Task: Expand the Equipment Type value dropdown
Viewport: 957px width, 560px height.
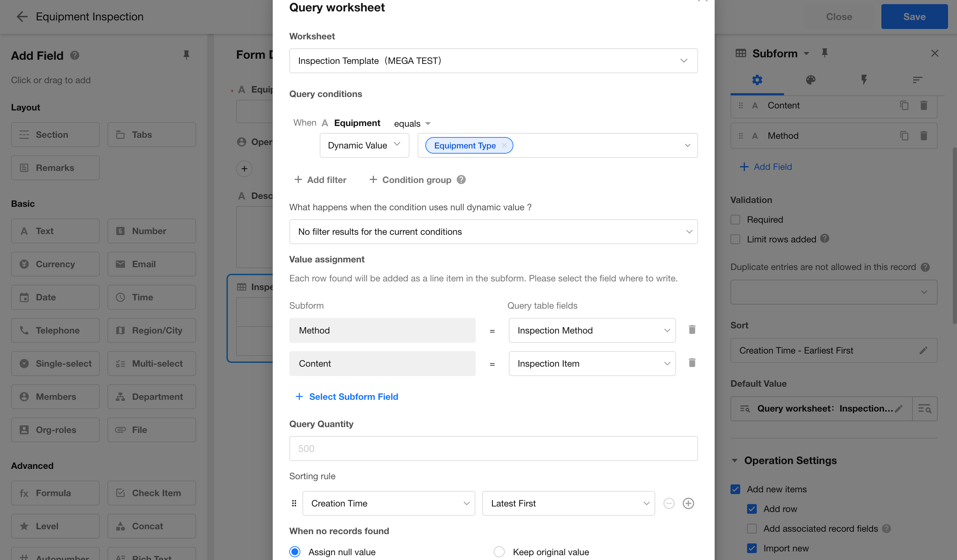Action: pyautogui.click(x=687, y=145)
